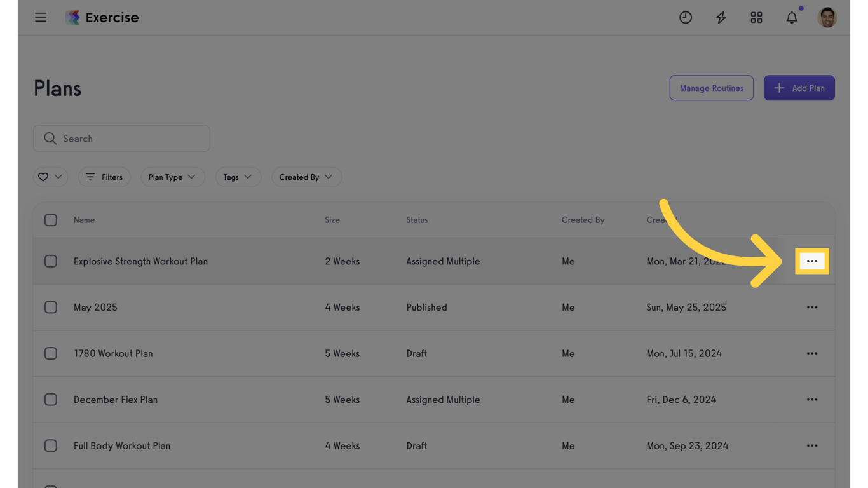
Task: Select the Full Body Workout Plan checkbox
Action: tap(51, 446)
